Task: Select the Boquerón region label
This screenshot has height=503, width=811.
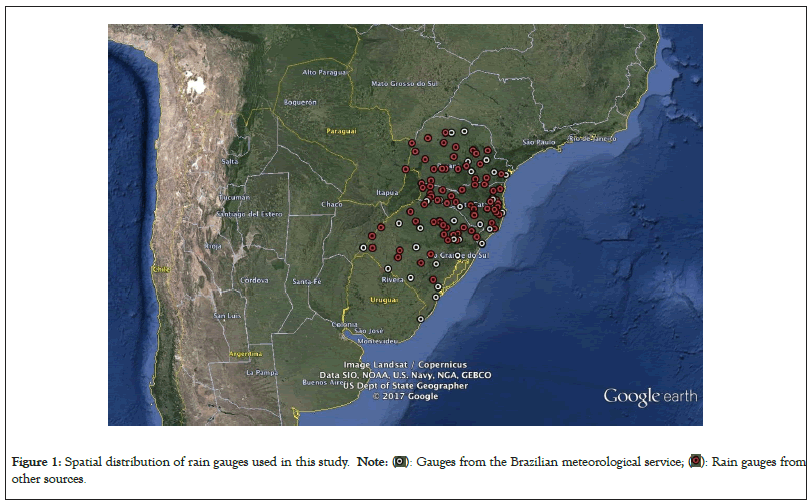Action: [300, 102]
